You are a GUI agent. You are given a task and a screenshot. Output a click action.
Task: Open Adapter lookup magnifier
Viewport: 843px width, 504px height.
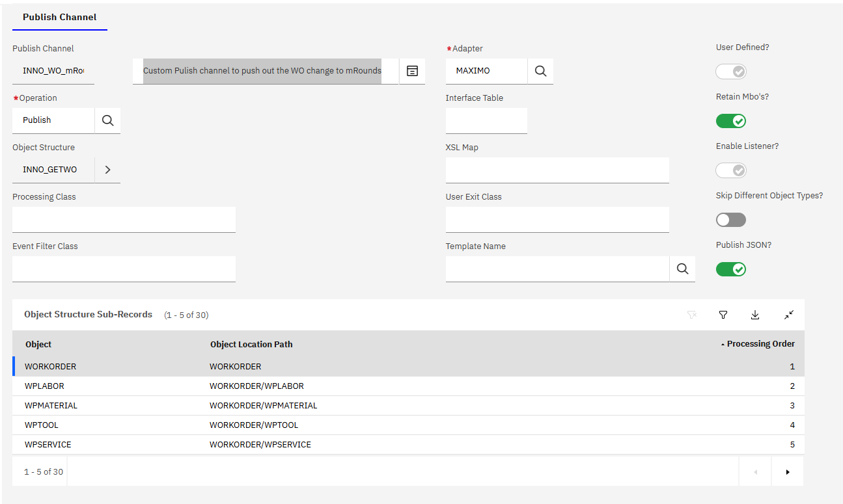click(540, 71)
